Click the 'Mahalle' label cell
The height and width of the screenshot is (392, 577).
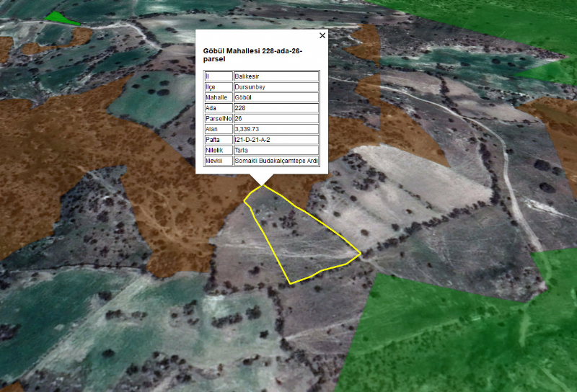(x=219, y=97)
